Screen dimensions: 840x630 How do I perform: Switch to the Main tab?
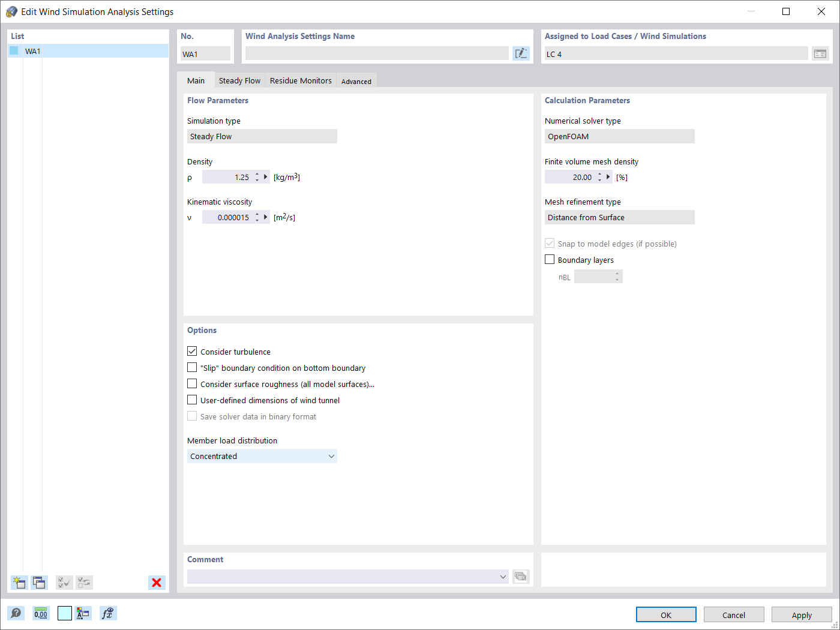point(196,80)
